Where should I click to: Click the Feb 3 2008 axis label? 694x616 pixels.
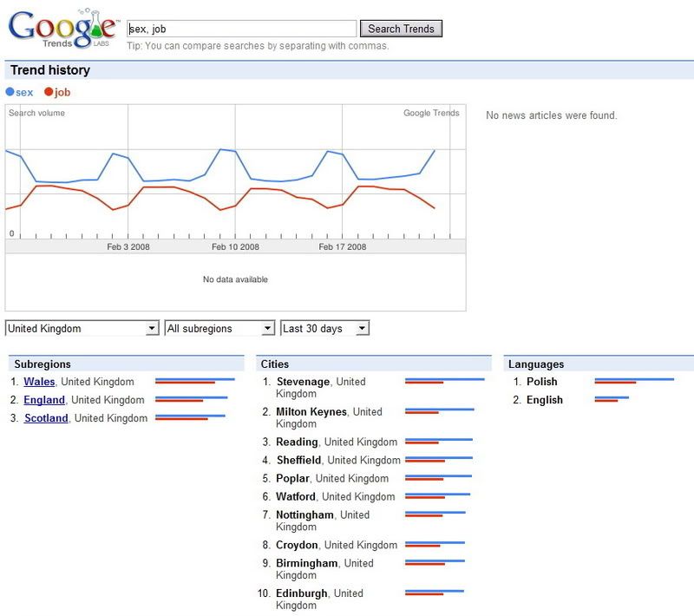[x=128, y=247]
